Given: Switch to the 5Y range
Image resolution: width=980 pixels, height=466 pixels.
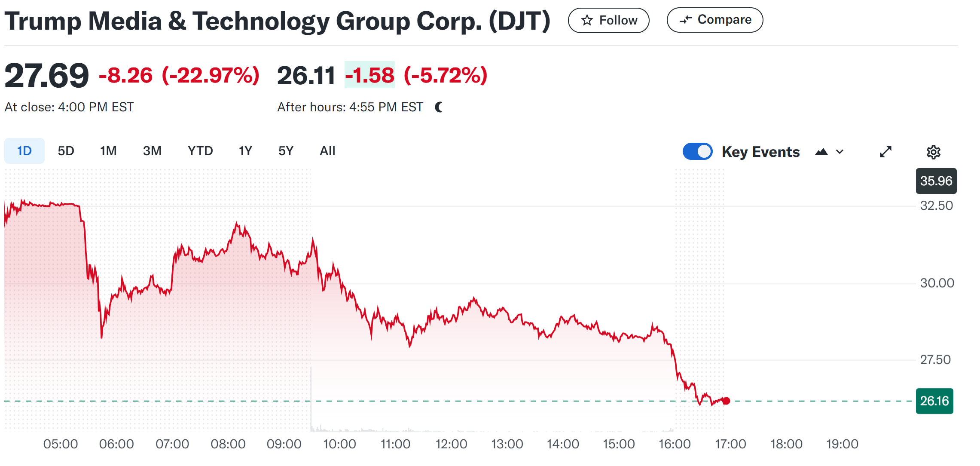Looking at the screenshot, I should point(286,151).
